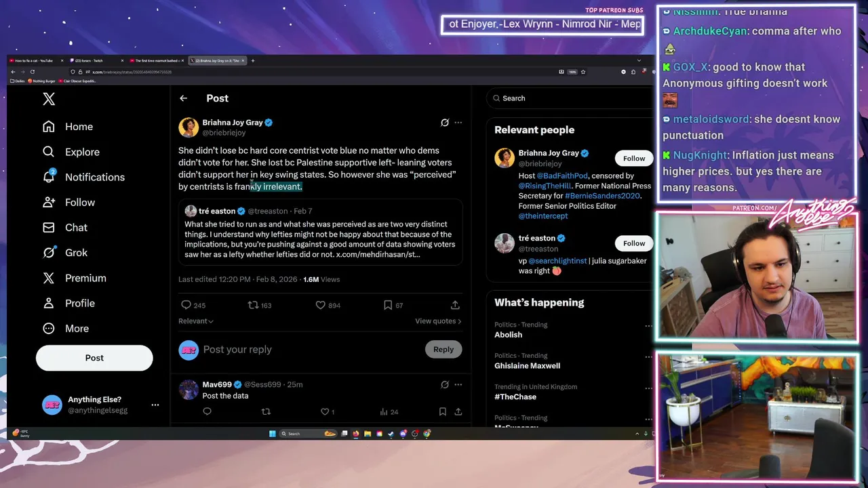Open Chat in the sidebar
Screen dimensions: 868x488
click(x=65, y=227)
